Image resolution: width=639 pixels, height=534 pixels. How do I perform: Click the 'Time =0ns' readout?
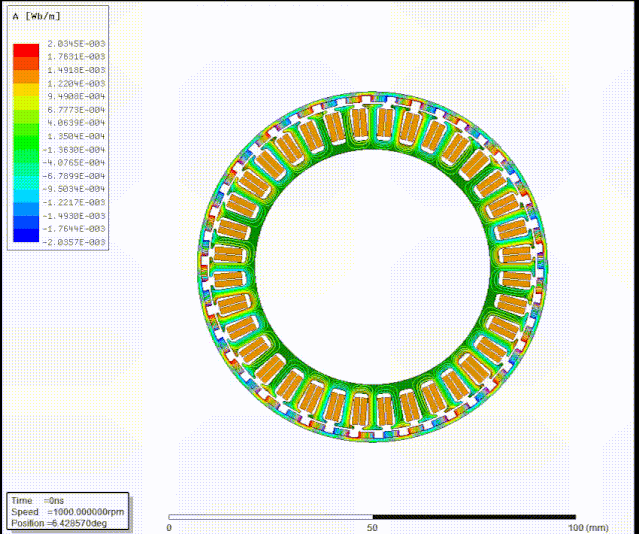coord(38,499)
